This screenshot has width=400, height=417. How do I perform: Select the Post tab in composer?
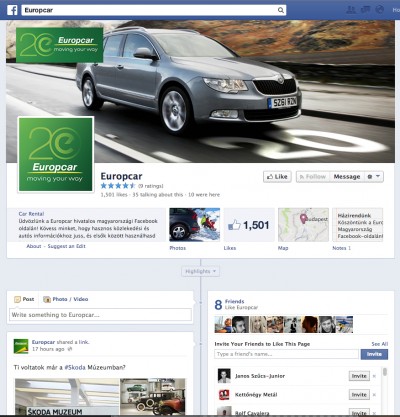(x=24, y=299)
